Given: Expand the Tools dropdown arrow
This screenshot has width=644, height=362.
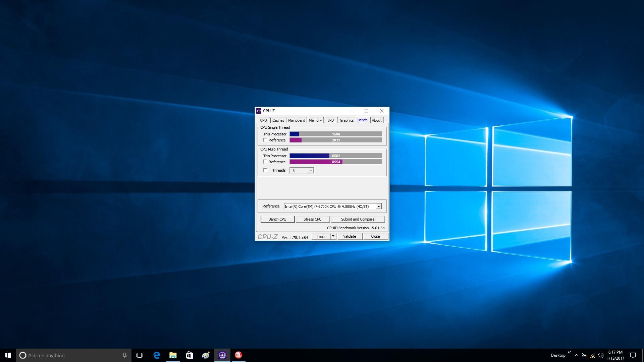Looking at the screenshot, I should point(333,236).
